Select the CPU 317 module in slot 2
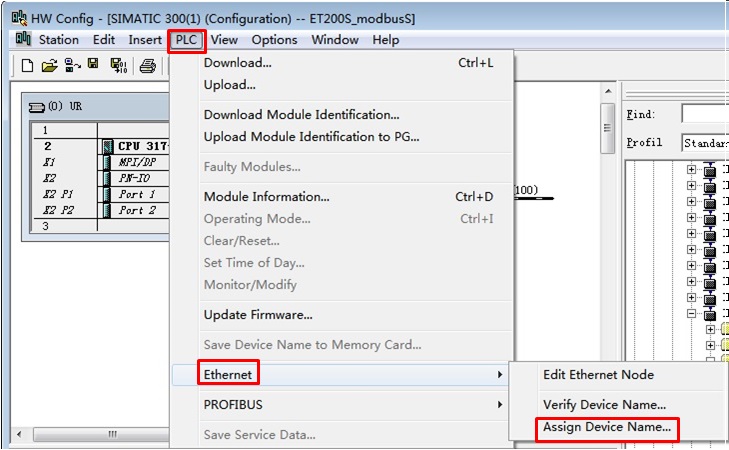The image size is (729, 450). click(135, 146)
